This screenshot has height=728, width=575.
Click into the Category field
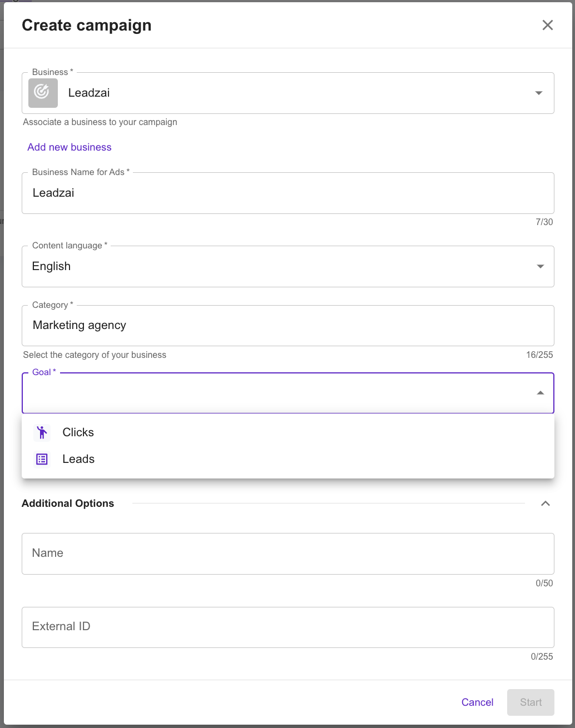coord(288,326)
